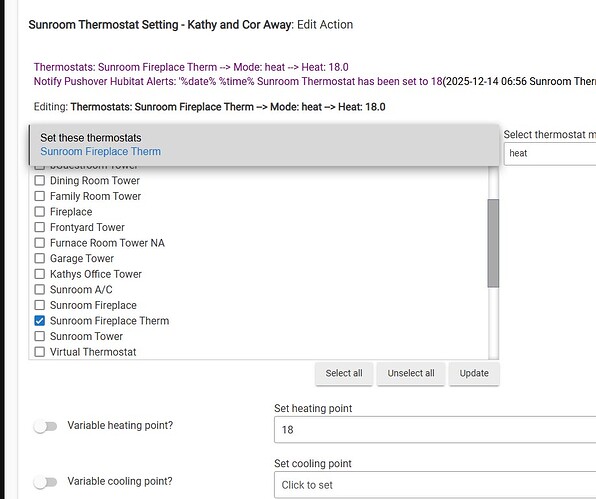
Task: Toggle the Variable heating point switch
Action: coord(45,426)
